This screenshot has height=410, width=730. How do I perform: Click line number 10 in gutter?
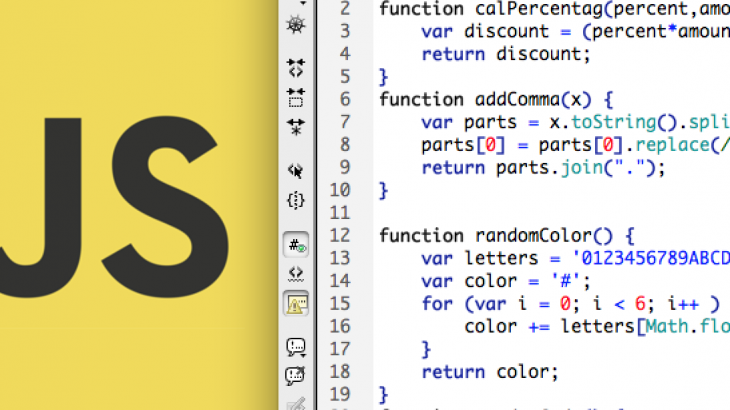[x=340, y=190]
